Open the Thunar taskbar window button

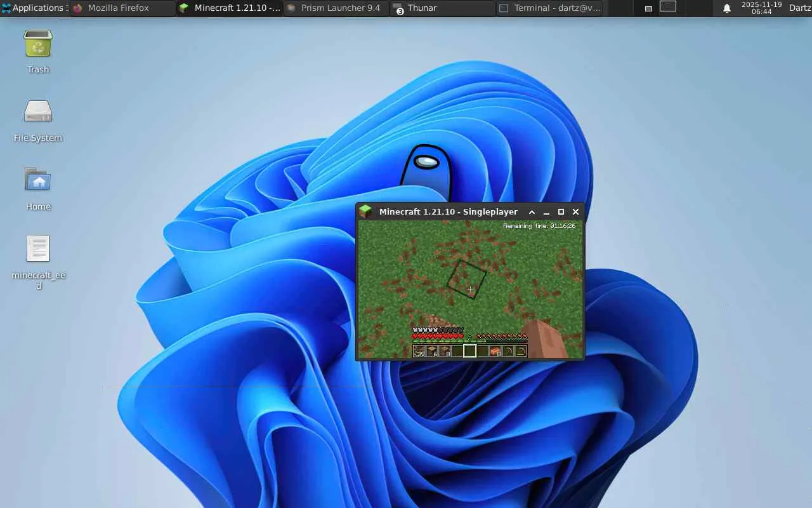pyautogui.click(x=442, y=8)
